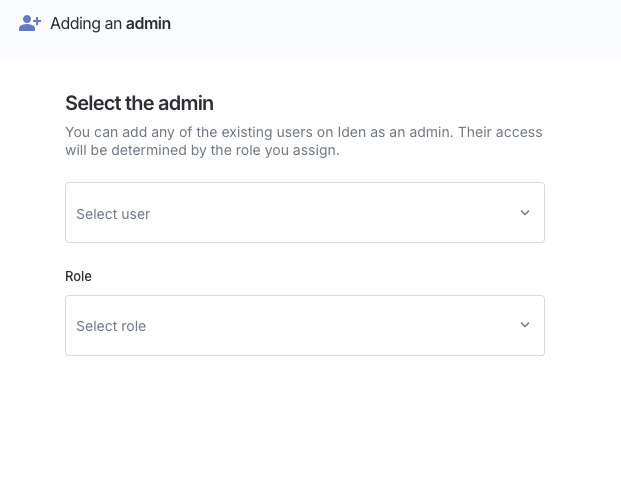The height and width of the screenshot is (502, 621).
Task: Click the word "Adding" in the page title
Action: pos(73,23)
